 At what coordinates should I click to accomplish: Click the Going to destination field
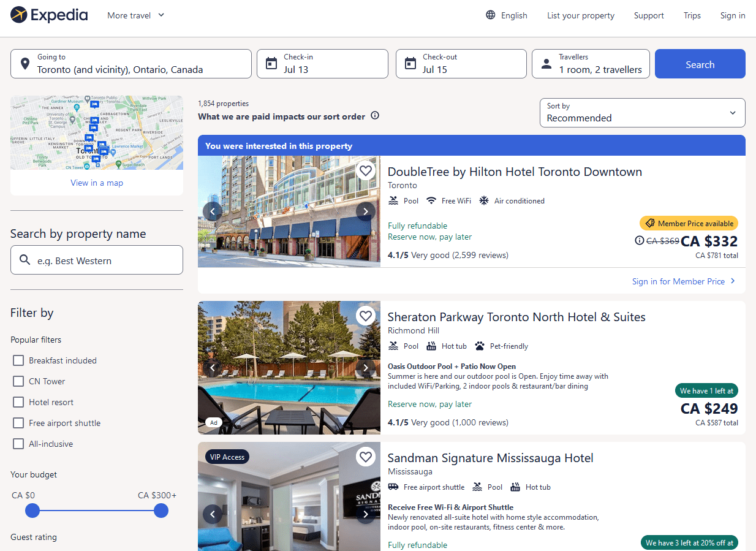click(131, 64)
